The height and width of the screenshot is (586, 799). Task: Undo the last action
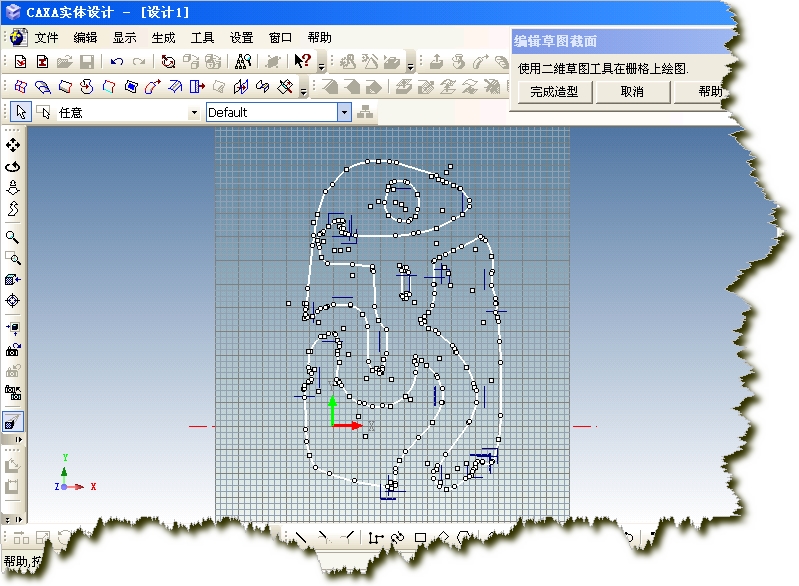point(117,62)
